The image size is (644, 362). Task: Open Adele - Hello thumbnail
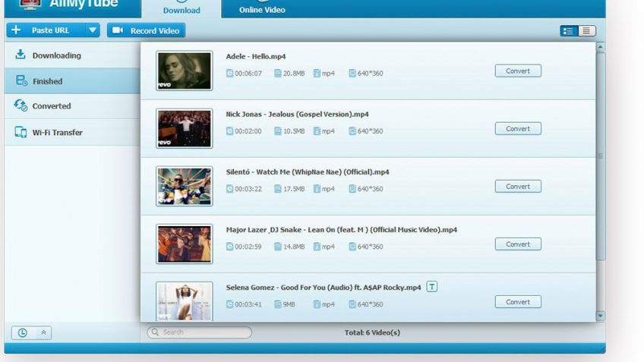185,71
